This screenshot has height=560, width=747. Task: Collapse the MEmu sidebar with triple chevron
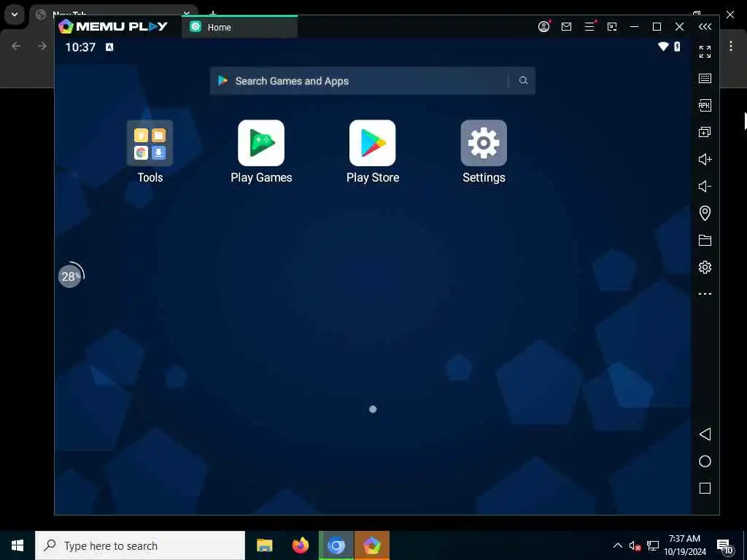[x=705, y=27]
